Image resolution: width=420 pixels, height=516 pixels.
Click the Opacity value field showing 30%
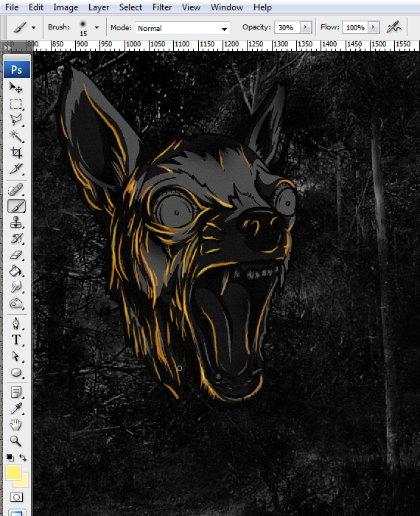pyautogui.click(x=287, y=28)
